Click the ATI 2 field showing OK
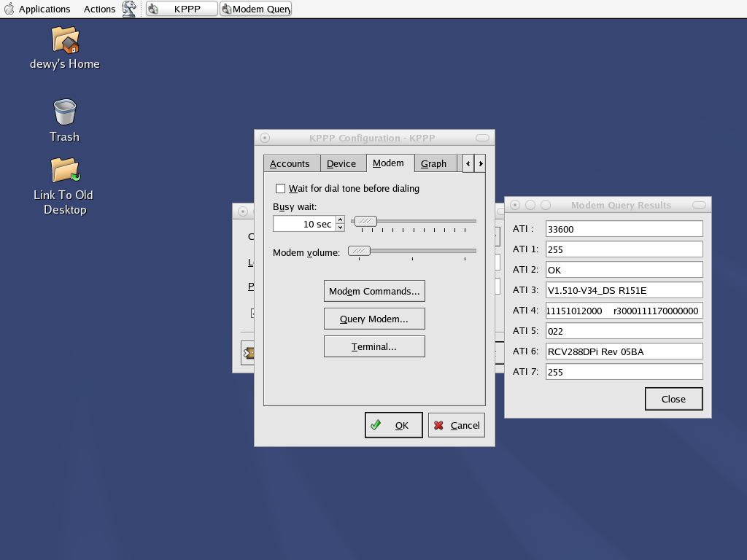The image size is (747, 560). click(624, 270)
